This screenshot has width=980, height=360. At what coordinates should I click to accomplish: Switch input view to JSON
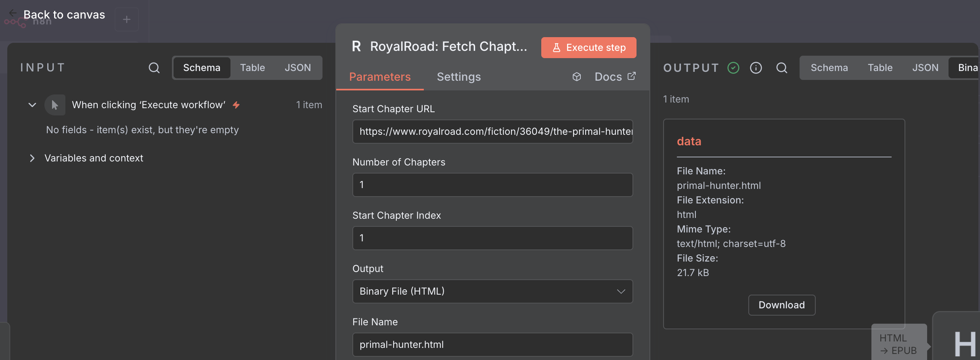[298, 68]
